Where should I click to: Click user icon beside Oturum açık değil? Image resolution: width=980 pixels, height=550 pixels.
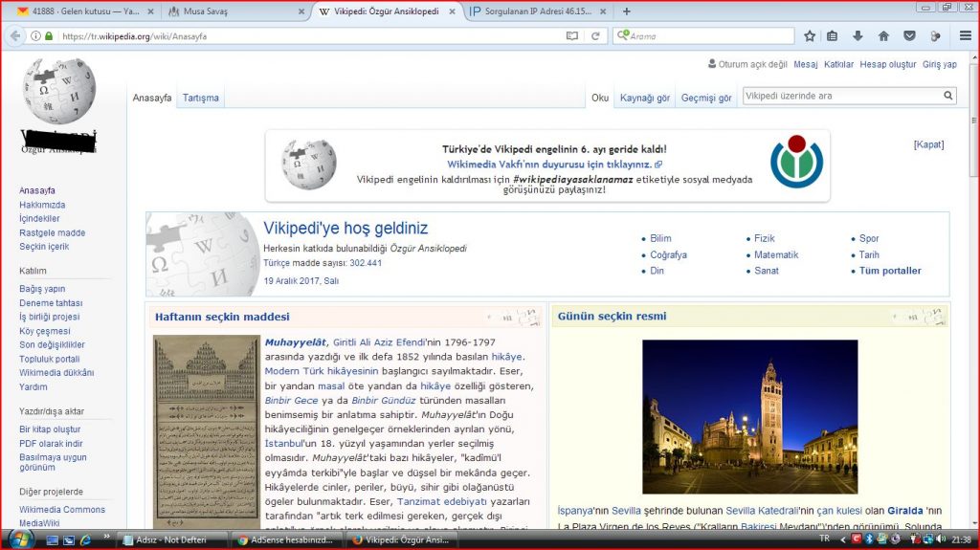[712, 64]
